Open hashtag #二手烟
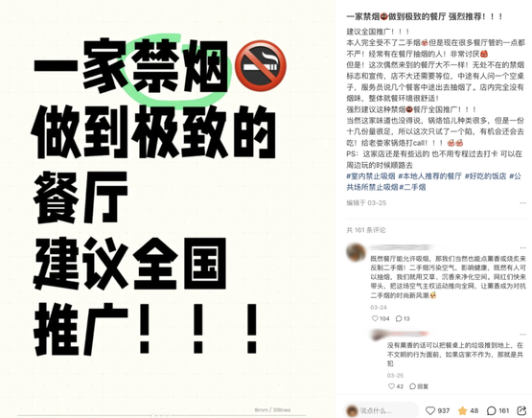 coord(412,187)
